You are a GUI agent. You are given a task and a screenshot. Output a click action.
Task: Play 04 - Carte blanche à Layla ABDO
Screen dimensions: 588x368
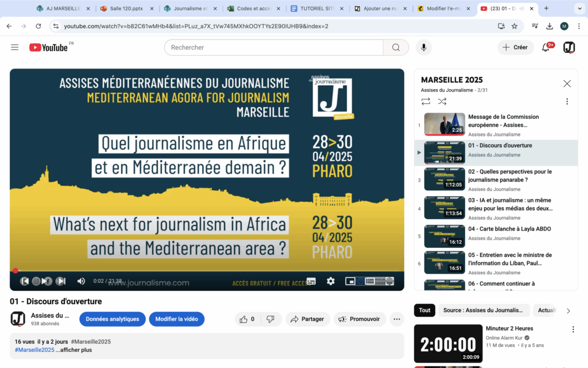click(496, 236)
